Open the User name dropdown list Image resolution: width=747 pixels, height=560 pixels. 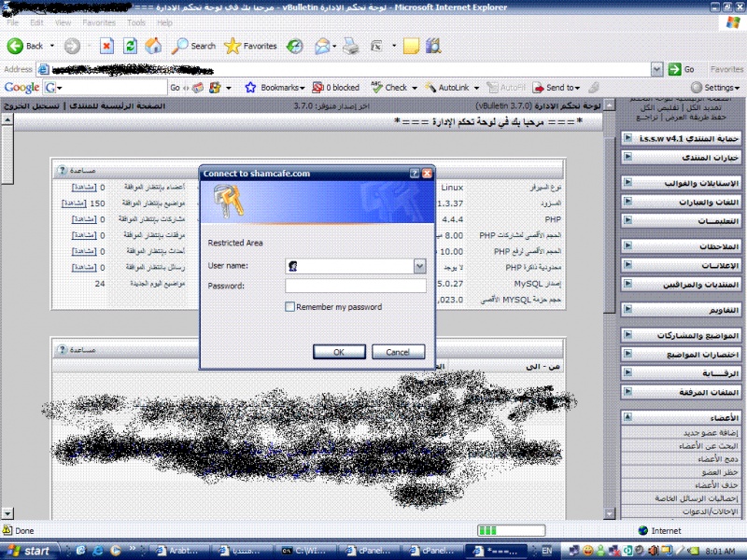click(419, 266)
